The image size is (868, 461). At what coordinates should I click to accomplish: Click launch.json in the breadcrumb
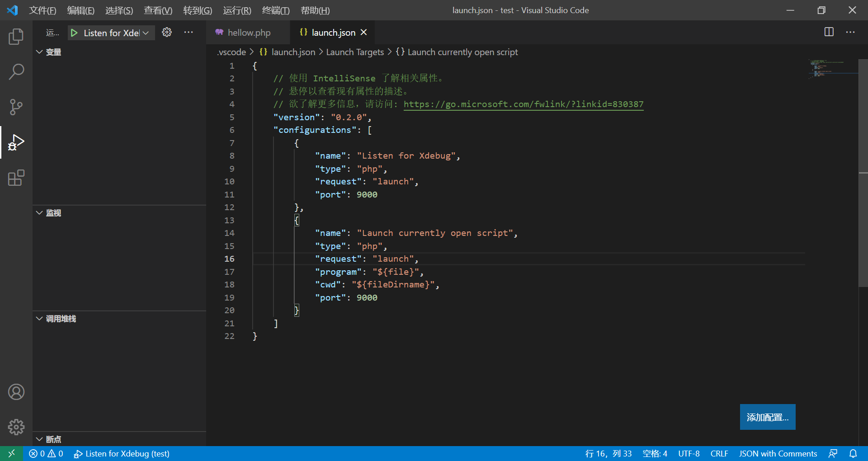coord(293,52)
